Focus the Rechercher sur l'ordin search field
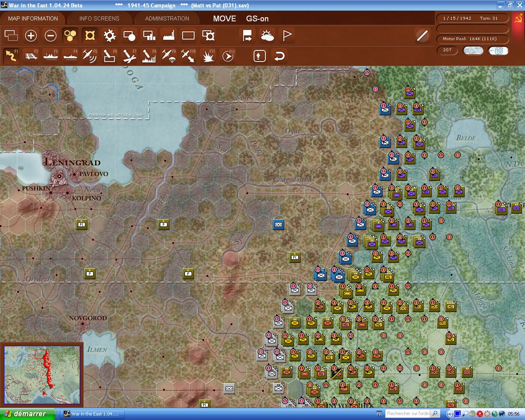Screen dimensions: 525x420 [409, 413]
